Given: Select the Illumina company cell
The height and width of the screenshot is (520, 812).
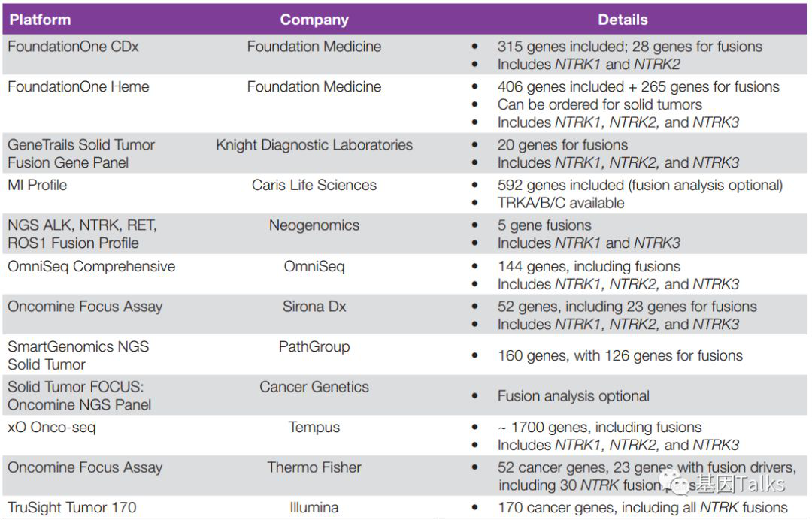Looking at the screenshot, I should (314, 508).
